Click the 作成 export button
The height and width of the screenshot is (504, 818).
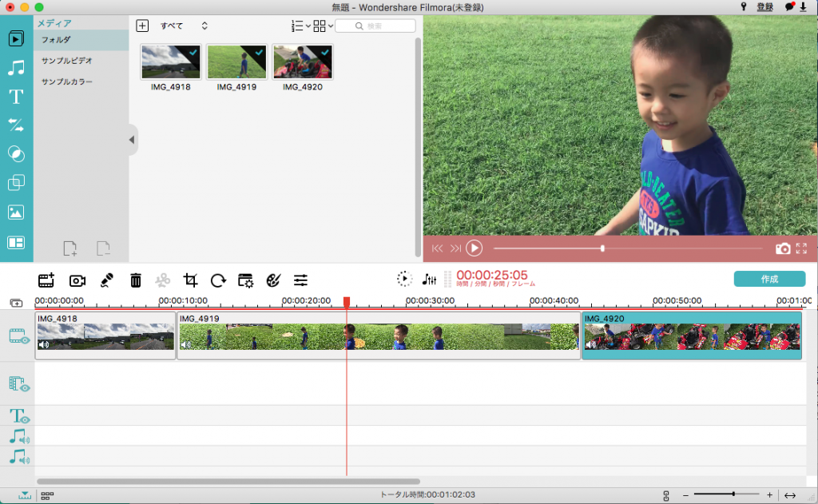pyautogui.click(x=769, y=279)
